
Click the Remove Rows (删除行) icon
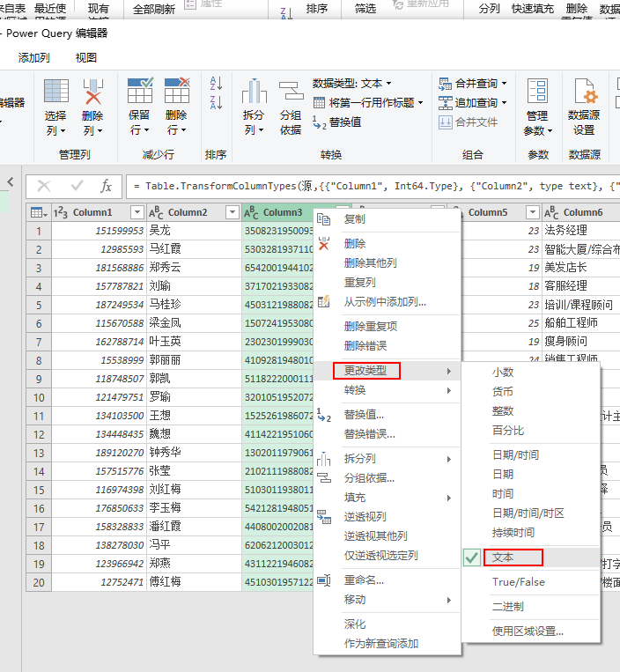176,90
